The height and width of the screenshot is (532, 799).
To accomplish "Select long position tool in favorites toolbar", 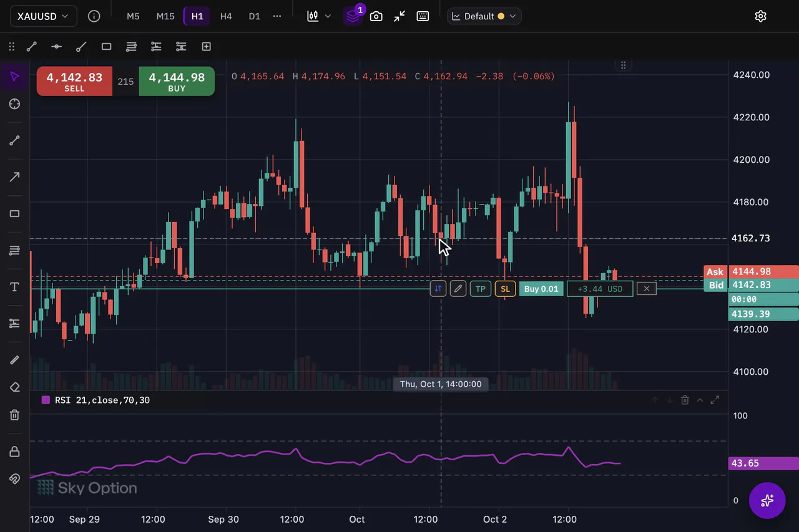I will 156,46.
